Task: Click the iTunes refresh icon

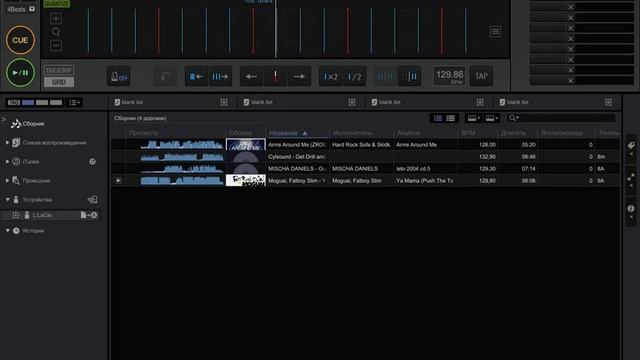Action: (x=92, y=162)
